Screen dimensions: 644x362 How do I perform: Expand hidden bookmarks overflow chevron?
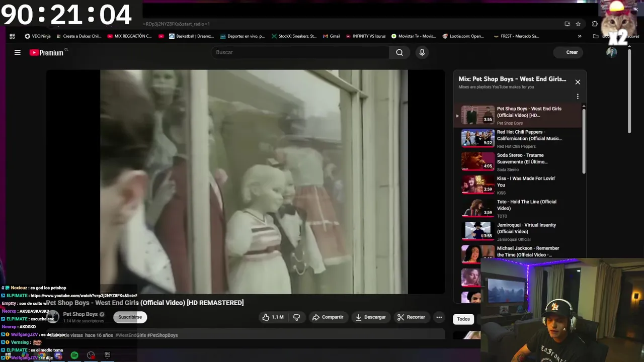pos(580,36)
